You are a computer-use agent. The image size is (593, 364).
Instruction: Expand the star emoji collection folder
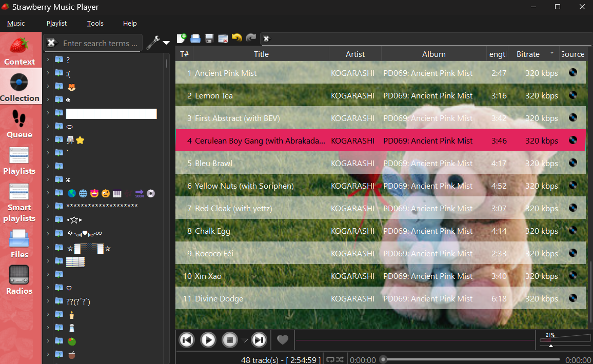[48, 140]
